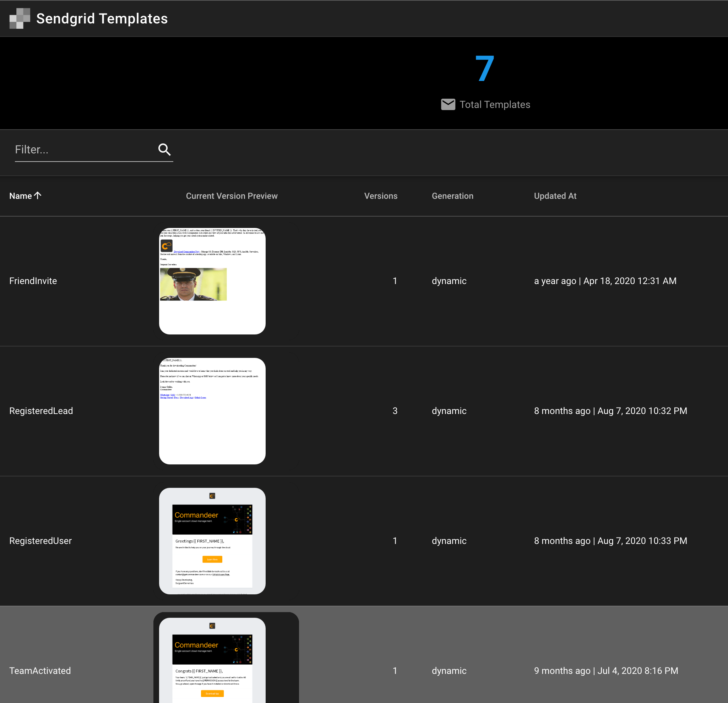Select the TeamActivated template name
This screenshot has height=703, width=728.
tap(40, 671)
